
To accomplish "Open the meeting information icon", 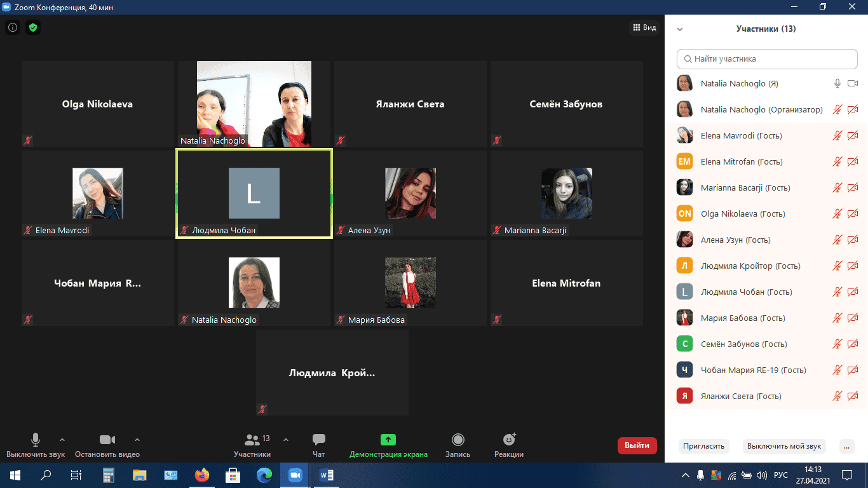I will click(x=13, y=28).
